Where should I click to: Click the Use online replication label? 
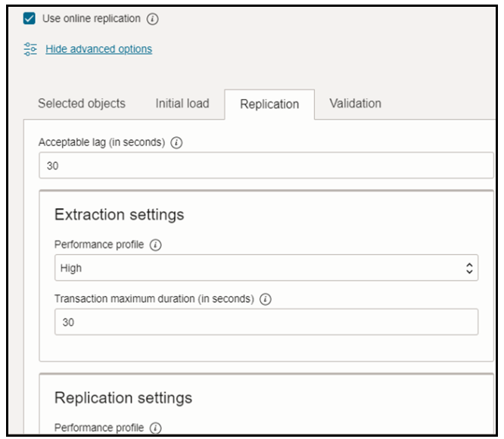(x=92, y=19)
